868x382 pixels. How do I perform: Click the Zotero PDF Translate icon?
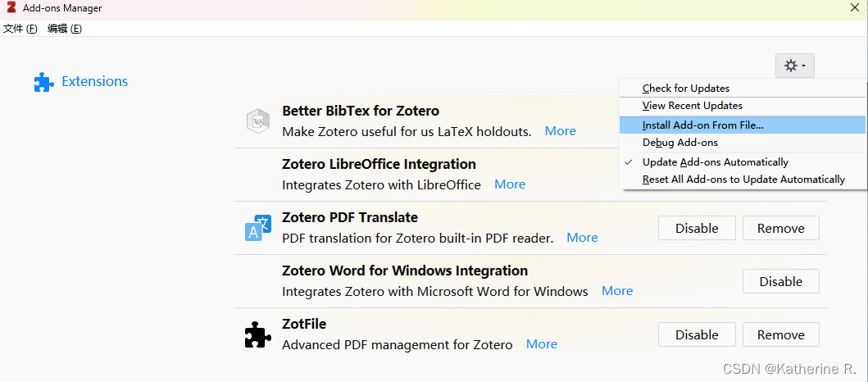point(258,228)
